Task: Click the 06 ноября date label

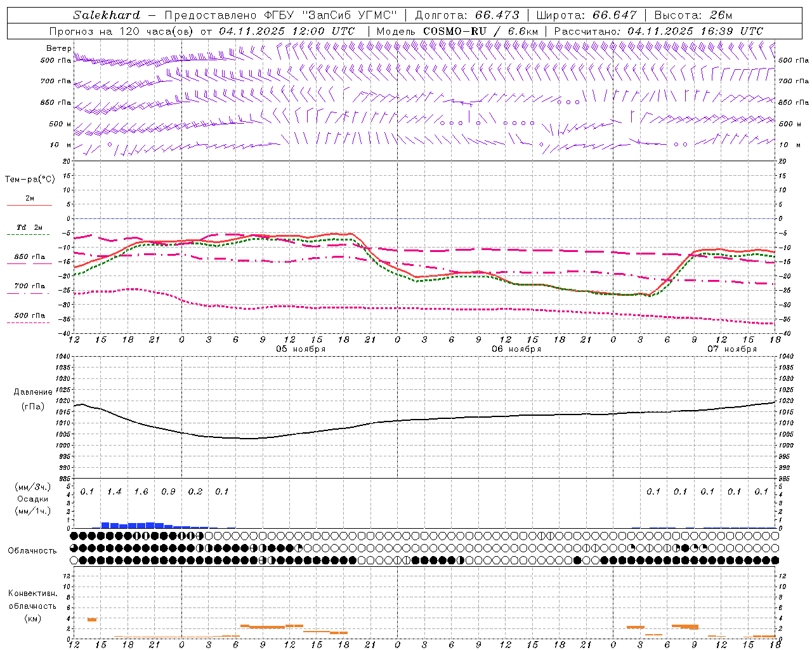Action: click(516, 349)
